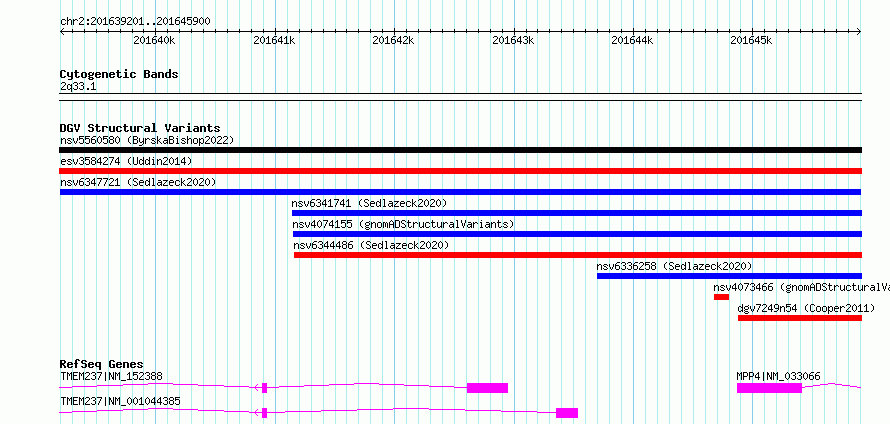
Task: Open nsv4074155 (gnomADStructuralVariants) label
Action: coord(403,224)
